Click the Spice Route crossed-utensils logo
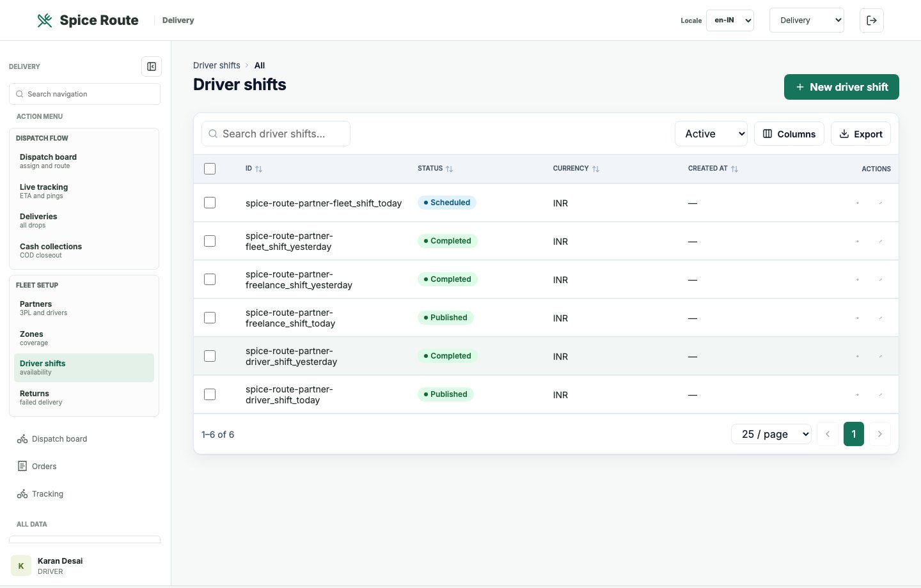Image resolution: width=921 pixels, height=588 pixels. 45,20
